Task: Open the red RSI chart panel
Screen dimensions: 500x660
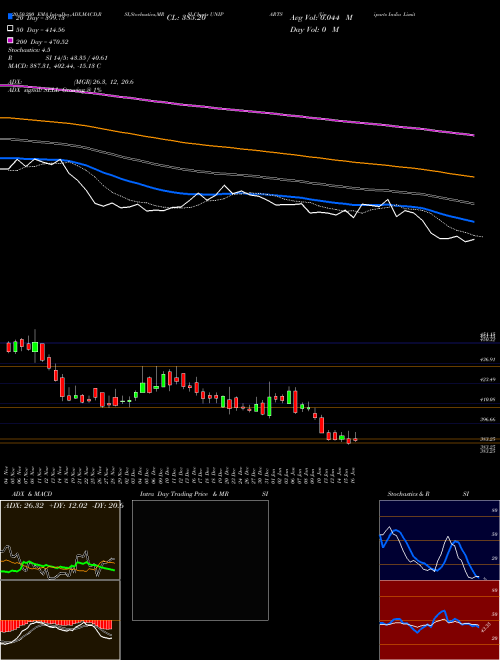Action: [x=439, y=620]
